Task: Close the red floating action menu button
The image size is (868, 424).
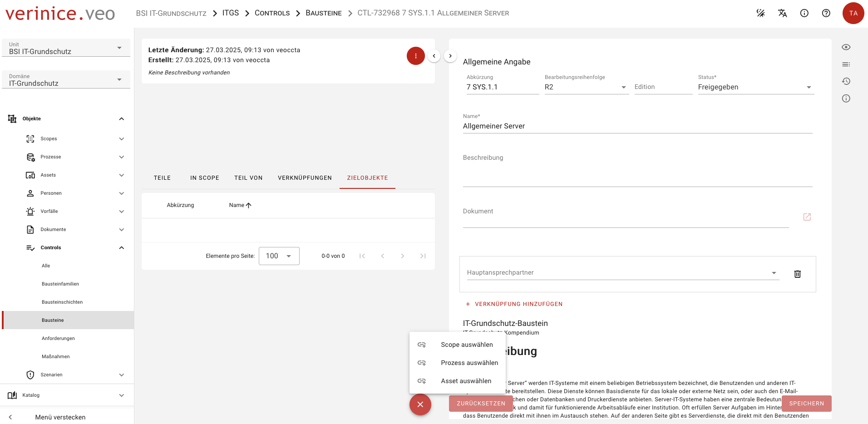Action: pos(420,404)
